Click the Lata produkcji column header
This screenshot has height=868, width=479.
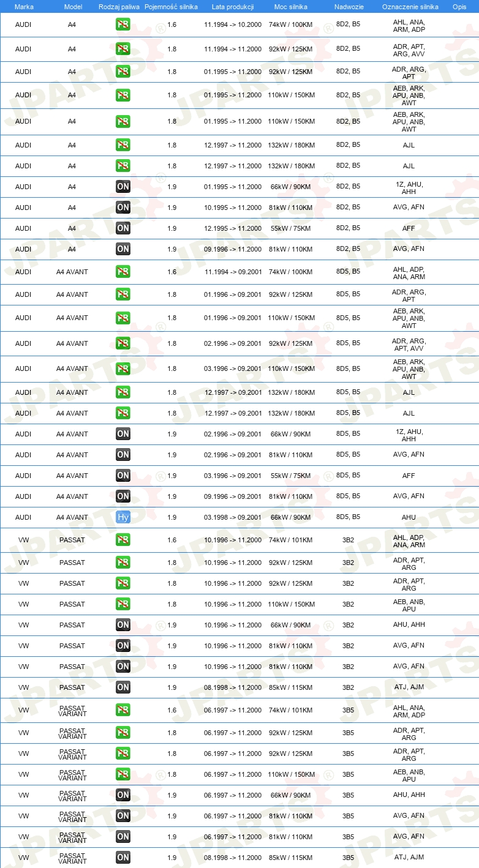(x=233, y=7)
